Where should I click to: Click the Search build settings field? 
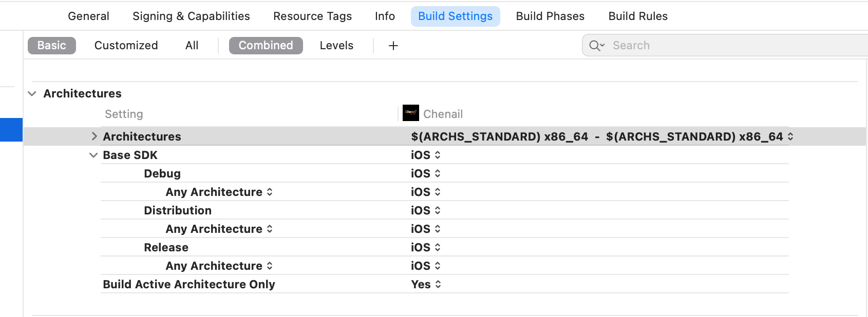pos(725,45)
